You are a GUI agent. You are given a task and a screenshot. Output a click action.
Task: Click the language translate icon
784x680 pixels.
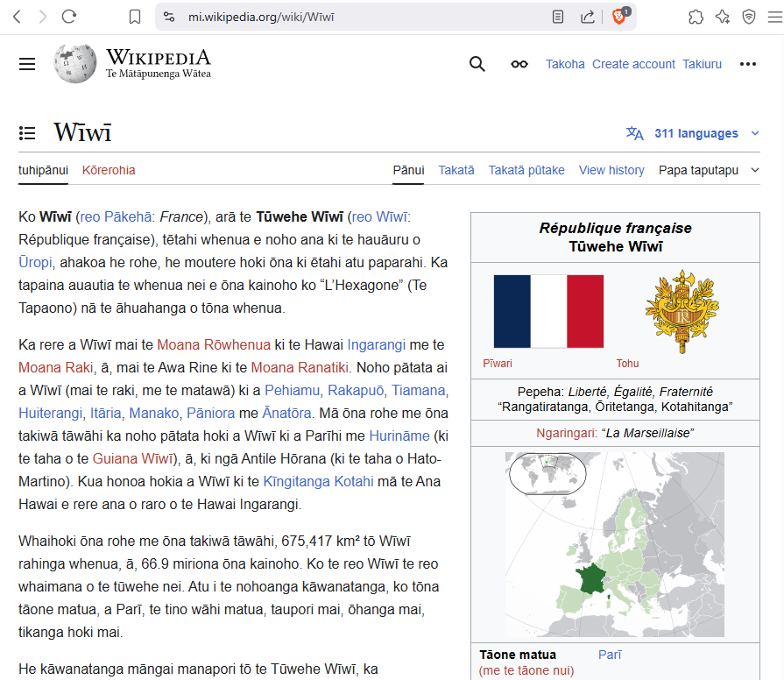pyautogui.click(x=635, y=133)
